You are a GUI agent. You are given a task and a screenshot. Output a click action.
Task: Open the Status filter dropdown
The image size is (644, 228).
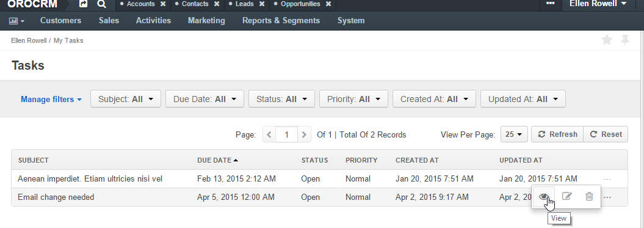(x=281, y=99)
